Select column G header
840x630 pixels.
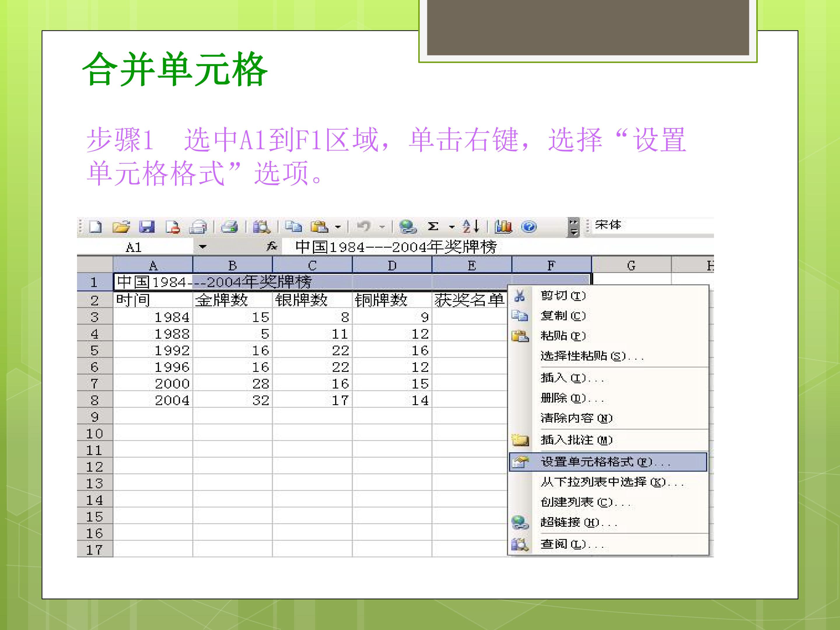(631, 265)
